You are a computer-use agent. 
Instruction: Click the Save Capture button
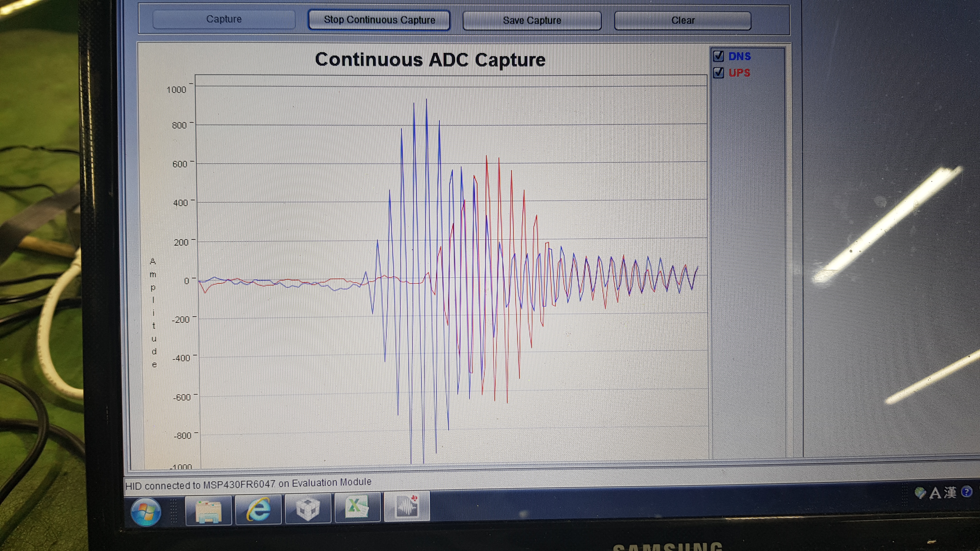pyautogui.click(x=532, y=21)
